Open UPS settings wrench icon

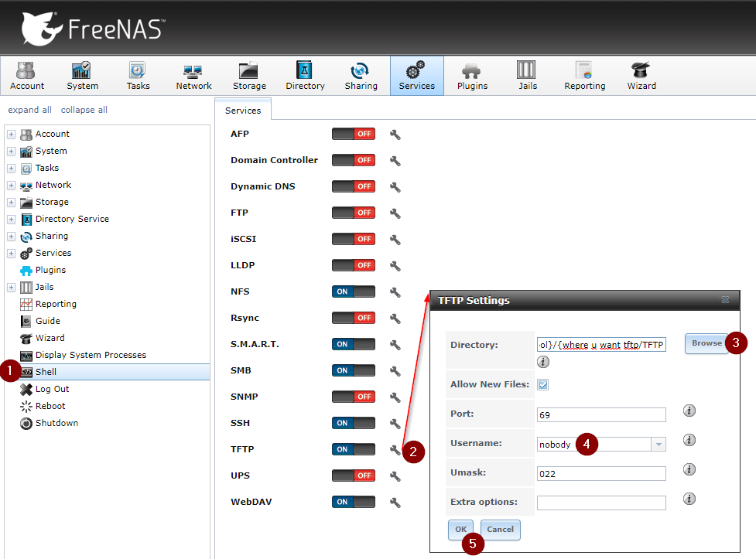point(395,476)
